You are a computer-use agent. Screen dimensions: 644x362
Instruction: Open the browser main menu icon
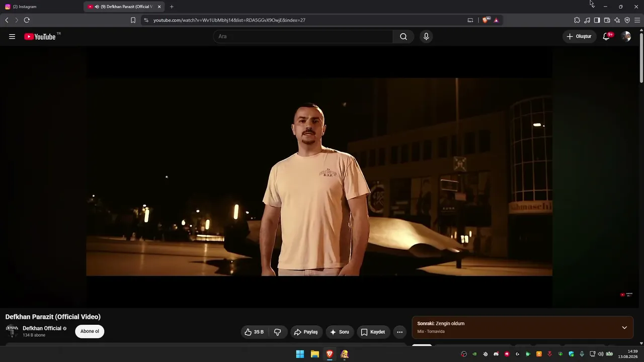[637, 20]
